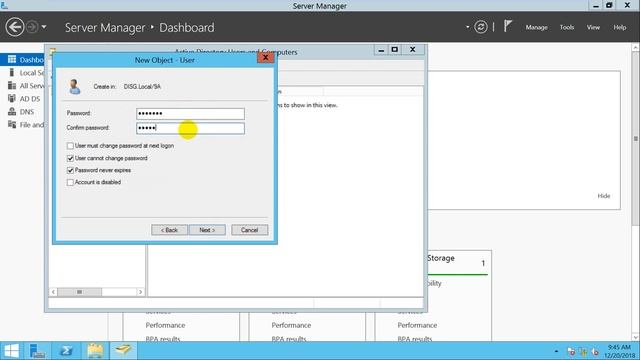Image resolution: width=640 pixels, height=360 pixels.
Task: Launch PowerShell from the taskbar
Action: click(66, 351)
